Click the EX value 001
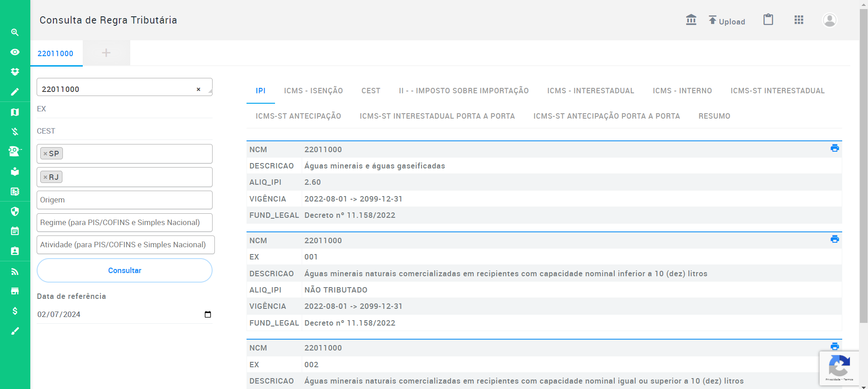868x389 pixels. tap(311, 257)
